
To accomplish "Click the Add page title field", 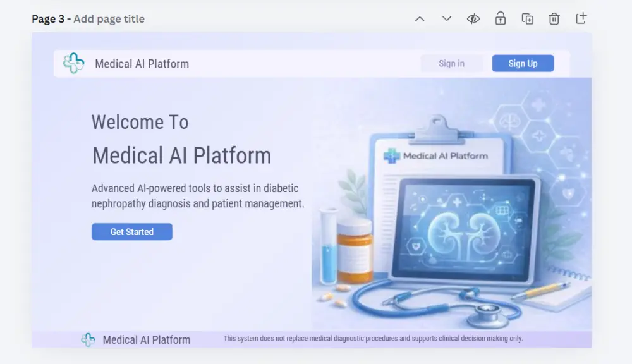I will point(109,18).
